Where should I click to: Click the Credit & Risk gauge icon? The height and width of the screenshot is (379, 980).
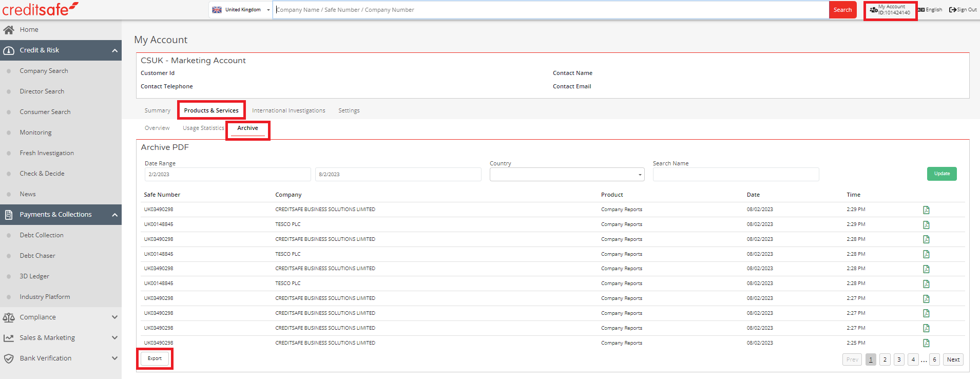tap(9, 50)
